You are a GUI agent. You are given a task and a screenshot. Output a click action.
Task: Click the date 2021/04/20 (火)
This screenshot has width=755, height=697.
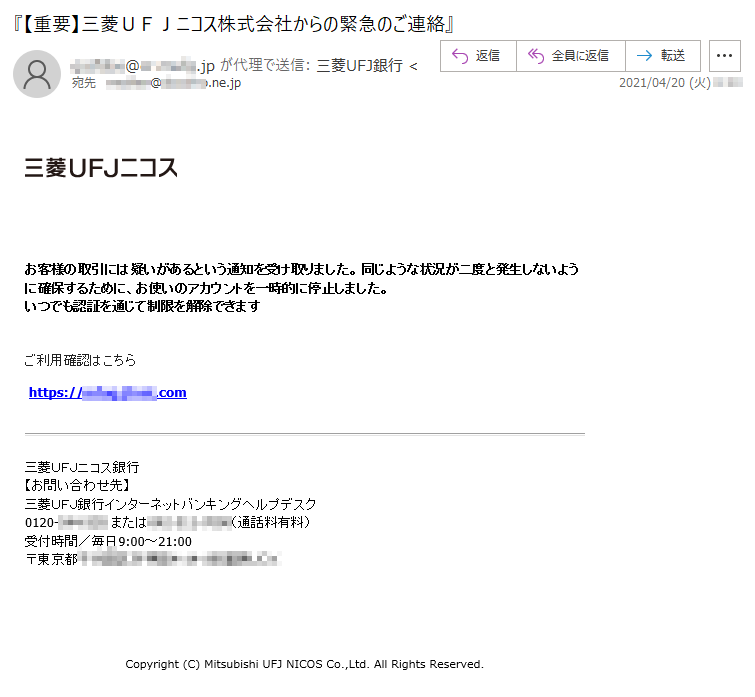664,83
